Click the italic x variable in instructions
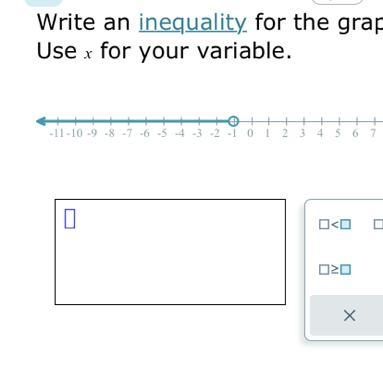Image resolution: width=383 pixels, height=383 pixels. (x=88, y=55)
